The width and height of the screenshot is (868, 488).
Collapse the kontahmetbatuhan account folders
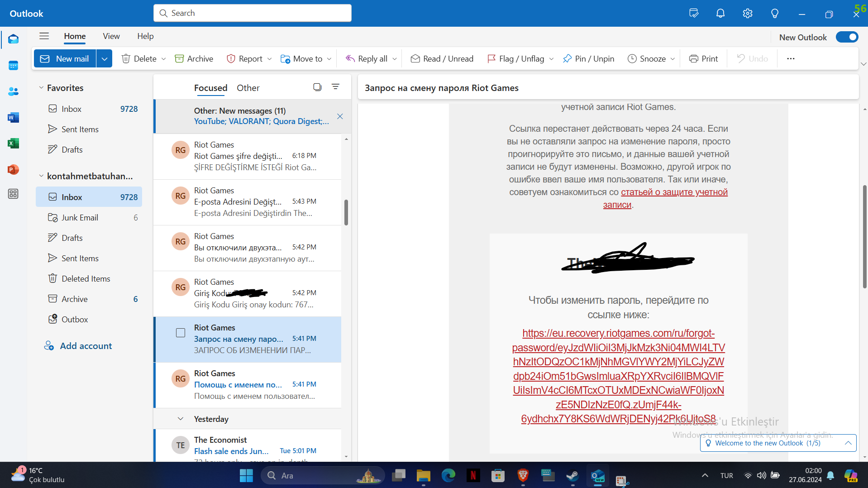point(41,176)
